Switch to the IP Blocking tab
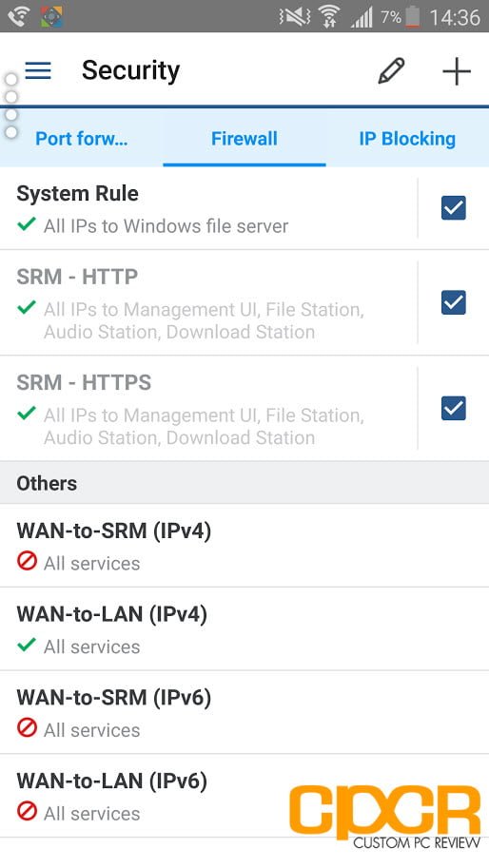Image resolution: width=489 pixels, height=868 pixels. (407, 139)
